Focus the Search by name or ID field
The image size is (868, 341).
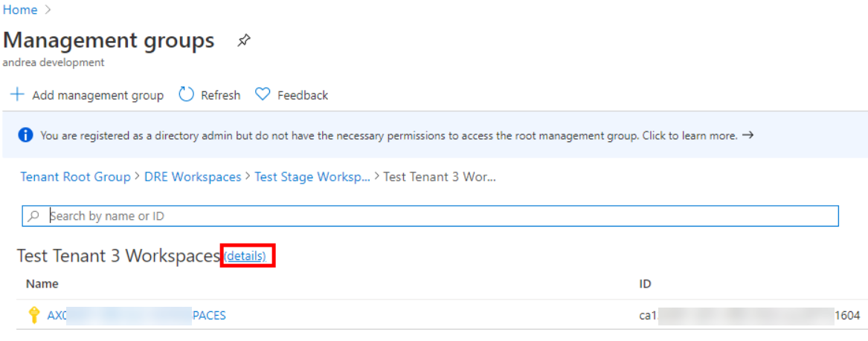click(x=430, y=216)
